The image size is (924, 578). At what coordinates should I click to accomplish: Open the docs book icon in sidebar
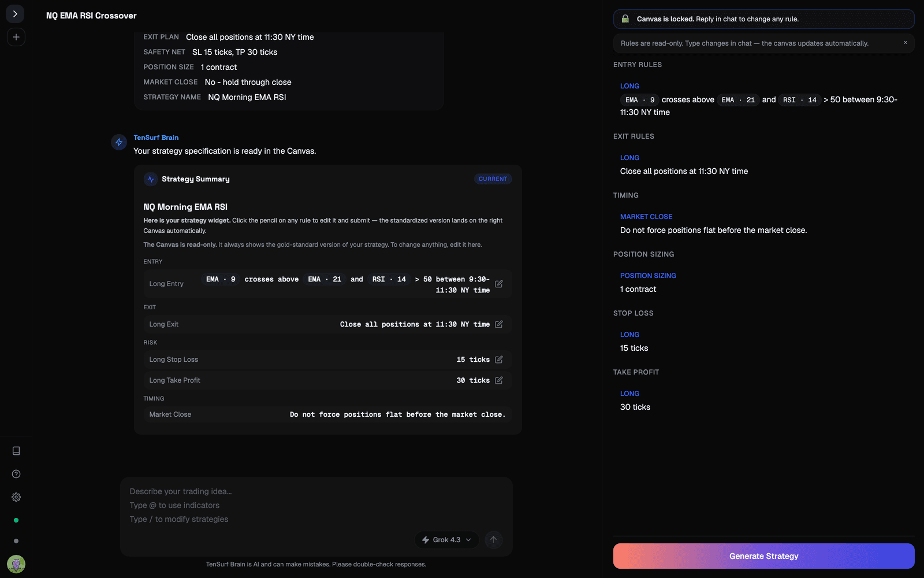pyautogui.click(x=16, y=451)
